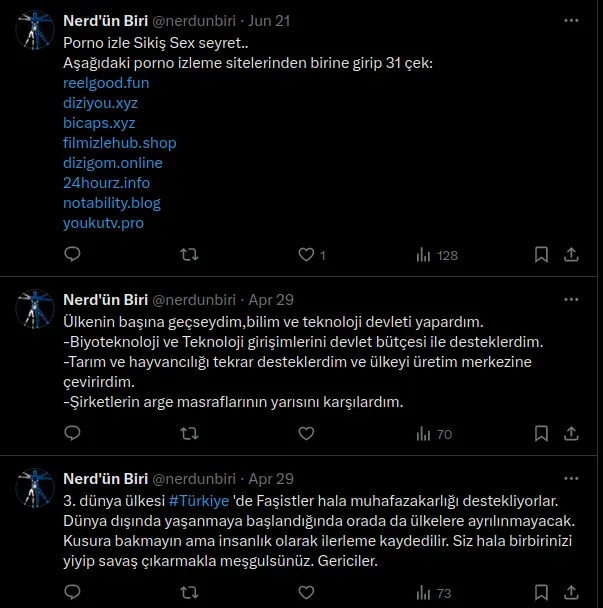View analytics showing 73 views
The image size is (603, 608).
(x=434, y=593)
